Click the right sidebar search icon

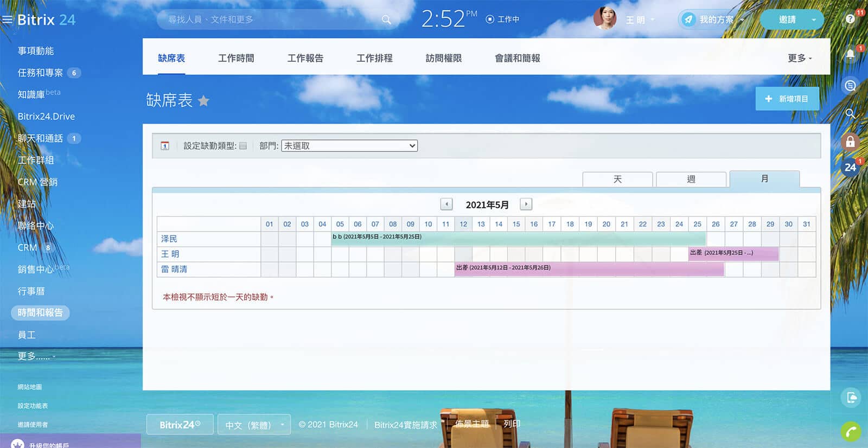pyautogui.click(x=850, y=113)
